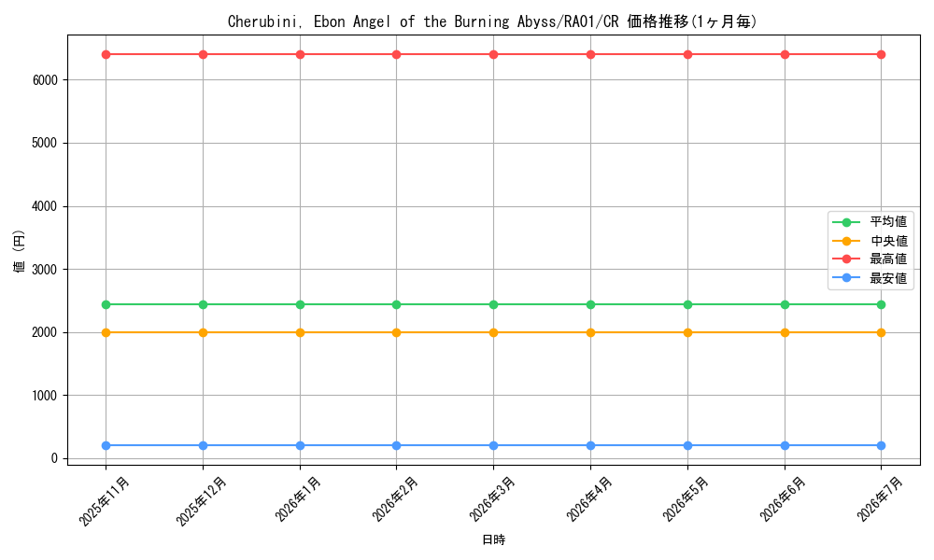Screen dimensions: 934x560
Task: Select the 中央値 legend entry
Action: point(870,241)
